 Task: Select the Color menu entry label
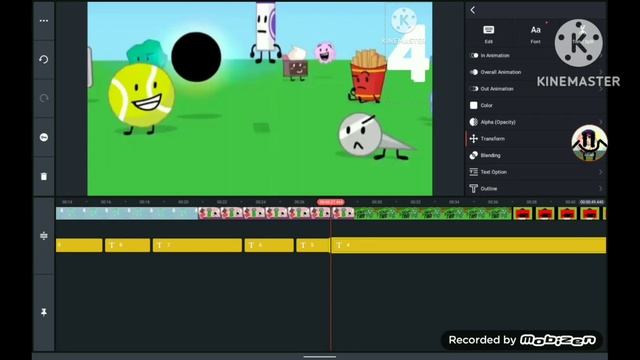click(487, 105)
